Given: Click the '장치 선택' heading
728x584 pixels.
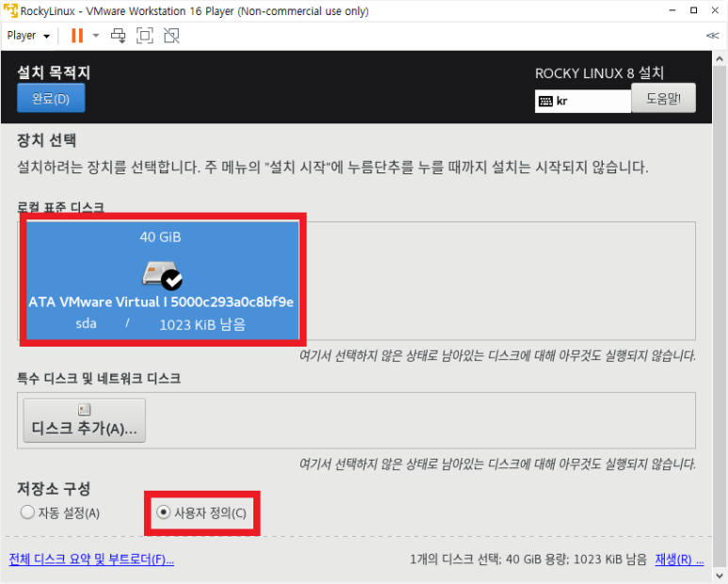Looking at the screenshot, I should (46, 140).
